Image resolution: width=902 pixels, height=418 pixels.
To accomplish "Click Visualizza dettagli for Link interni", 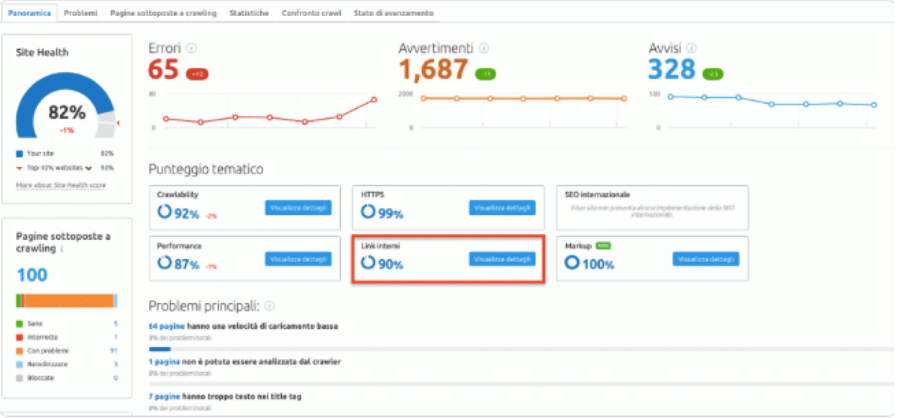I will tap(502, 259).
